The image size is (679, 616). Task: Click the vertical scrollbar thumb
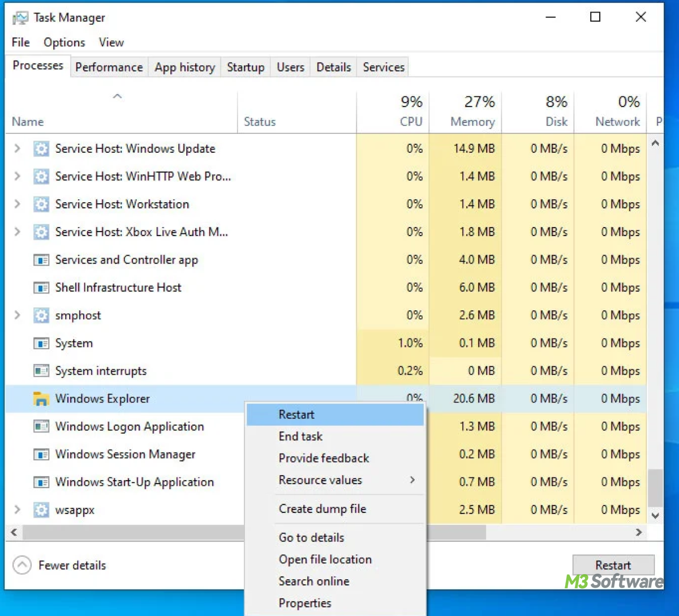click(655, 487)
